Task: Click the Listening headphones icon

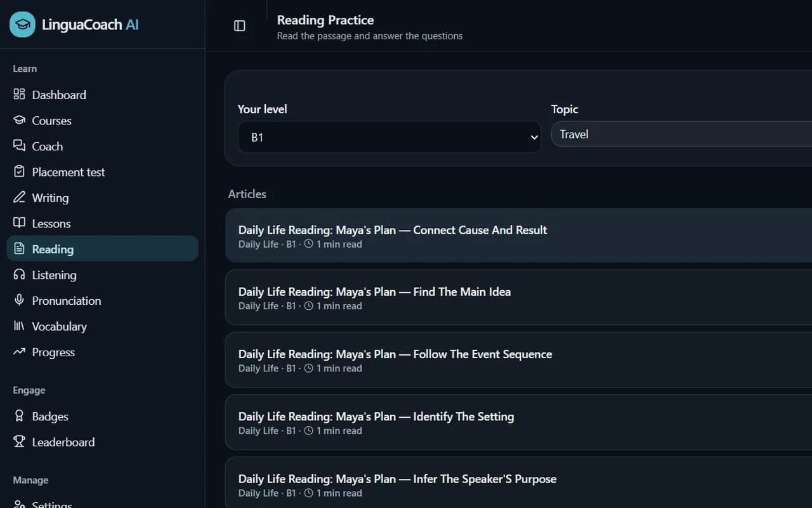Action: 19,274
